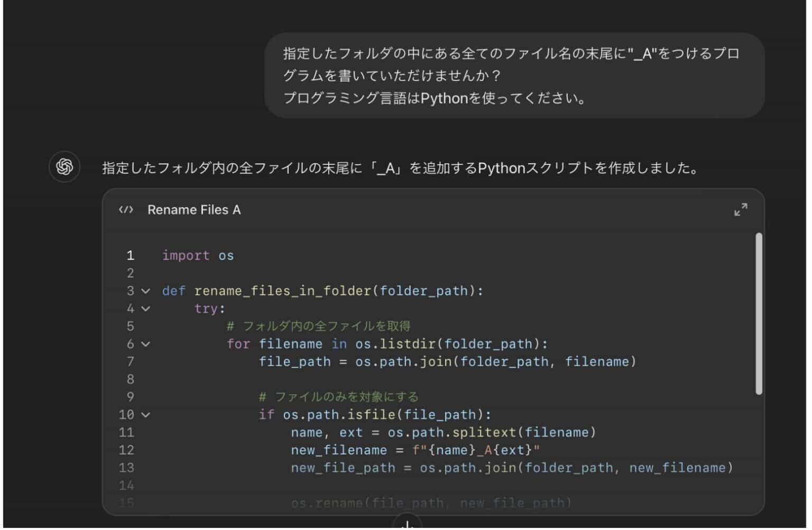Click the code snippet icon next to Rename Files A
The image size is (812, 530).
tap(125, 209)
